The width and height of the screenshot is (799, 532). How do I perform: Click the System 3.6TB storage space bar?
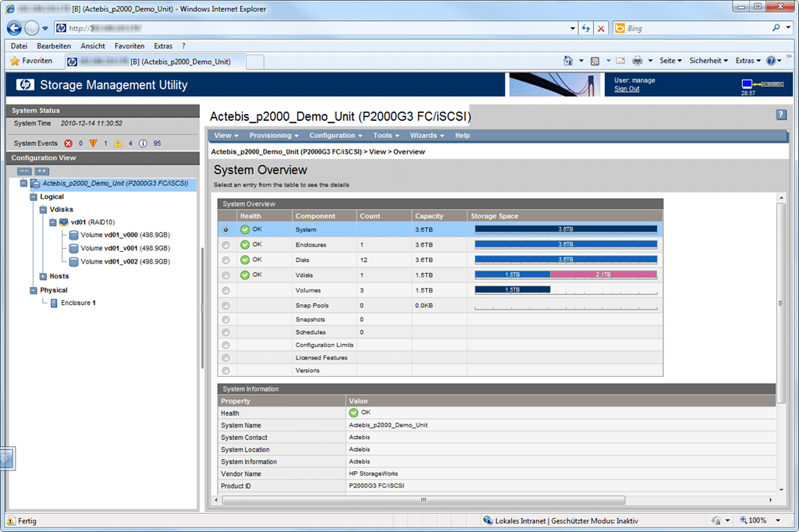point(566,229)
